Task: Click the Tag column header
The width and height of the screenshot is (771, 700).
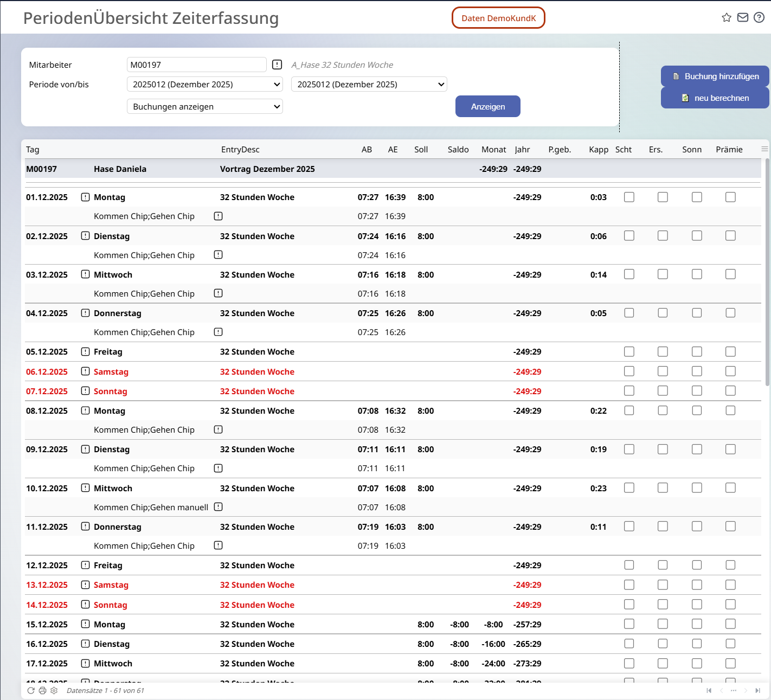Action: [33, 149]
